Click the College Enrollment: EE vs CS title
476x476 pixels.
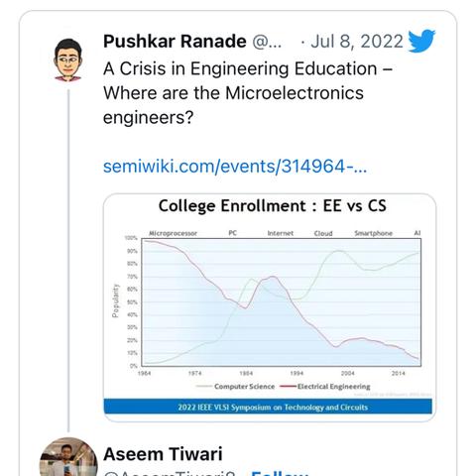pyautogui.click(x=273, y=205)
